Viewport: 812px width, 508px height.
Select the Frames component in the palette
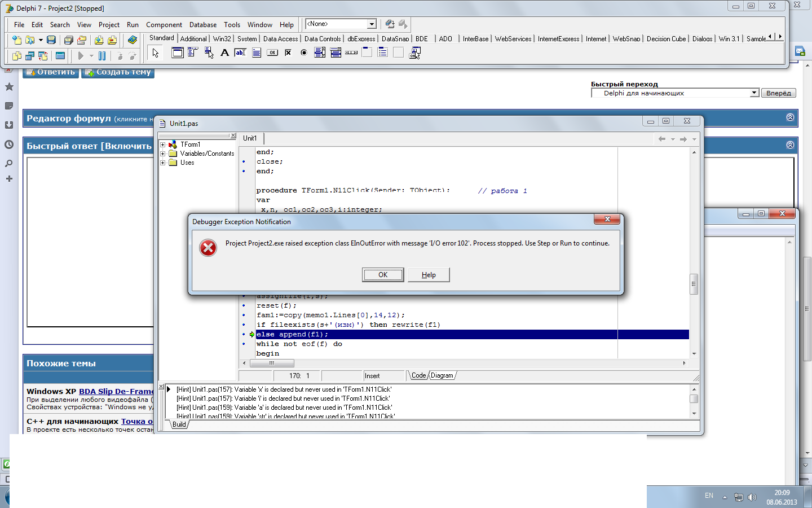click(178, 52)
